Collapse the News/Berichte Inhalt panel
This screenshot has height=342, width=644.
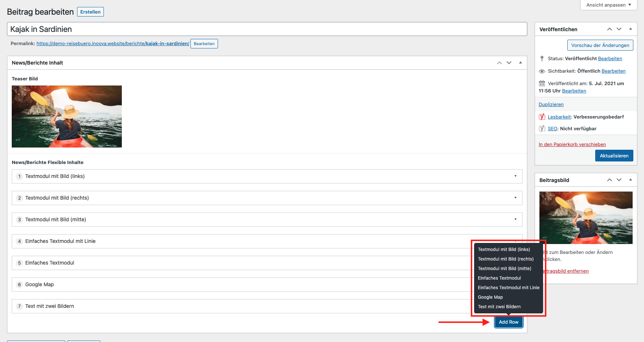tap(520, 63)
